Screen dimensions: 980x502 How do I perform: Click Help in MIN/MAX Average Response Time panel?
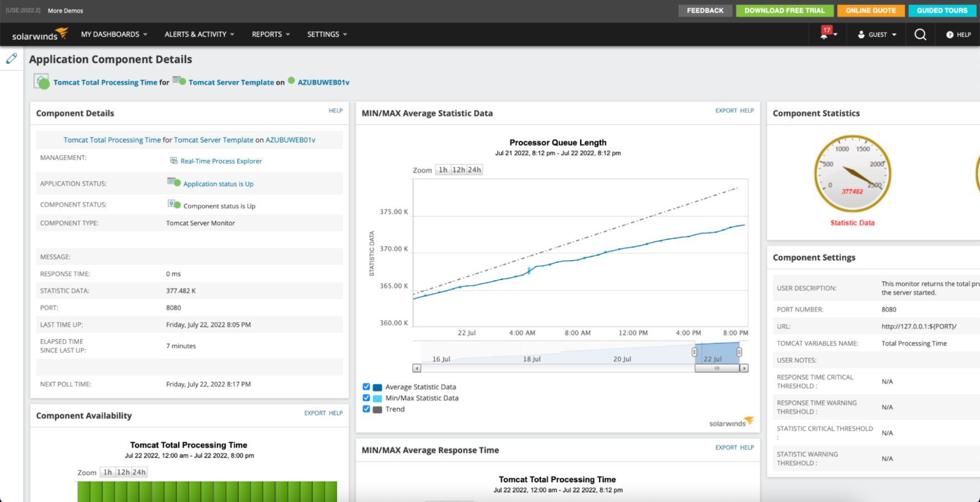(x=747, y=447)
